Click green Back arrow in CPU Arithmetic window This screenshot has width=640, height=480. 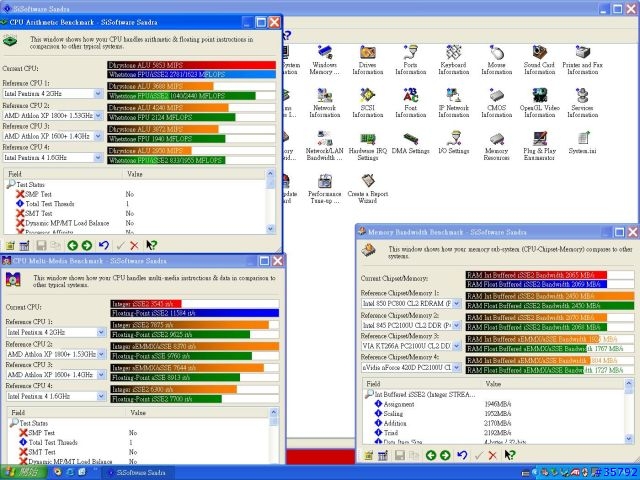tap(73, 245)
